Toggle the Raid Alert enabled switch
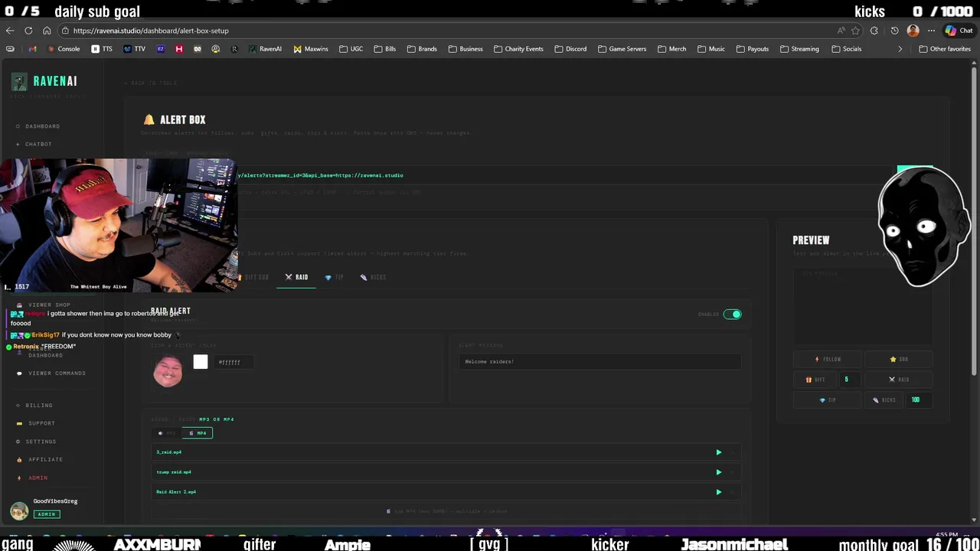 pyautogui.click(x=733, y=315)
